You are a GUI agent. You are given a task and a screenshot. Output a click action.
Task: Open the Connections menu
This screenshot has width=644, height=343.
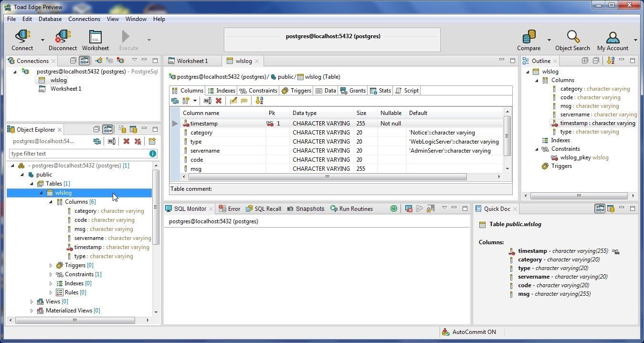84,19
